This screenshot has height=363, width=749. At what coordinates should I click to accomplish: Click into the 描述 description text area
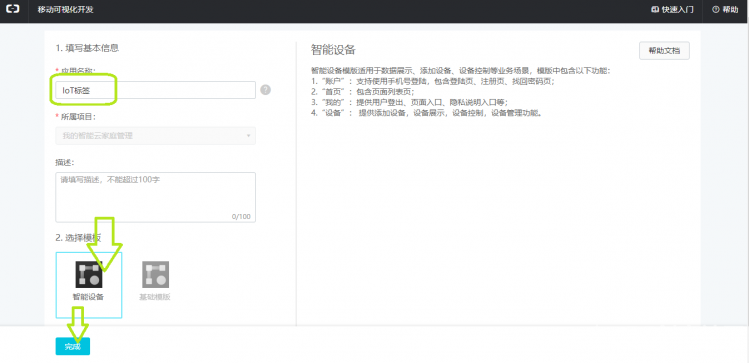pyautogui.click(x=155, y=197)
